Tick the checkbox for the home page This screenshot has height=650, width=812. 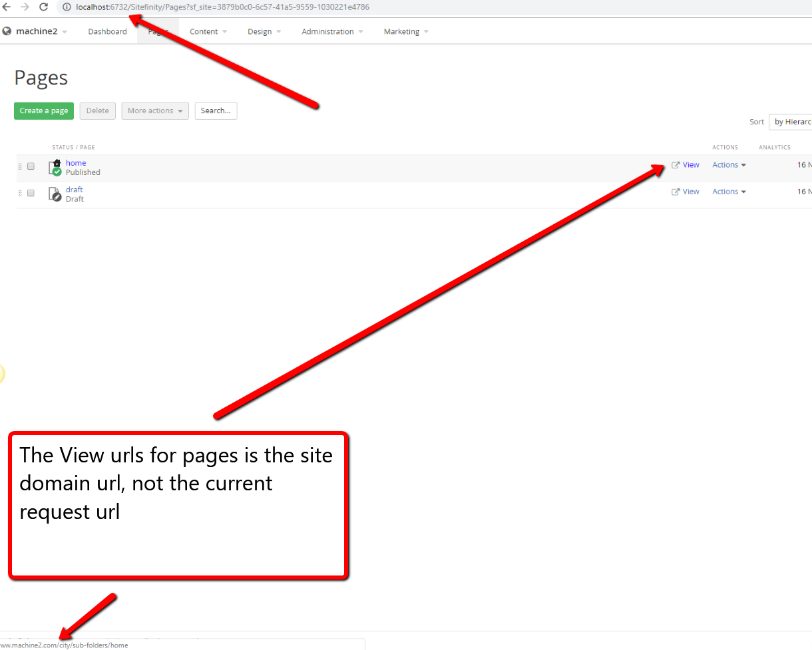[31, 166]
